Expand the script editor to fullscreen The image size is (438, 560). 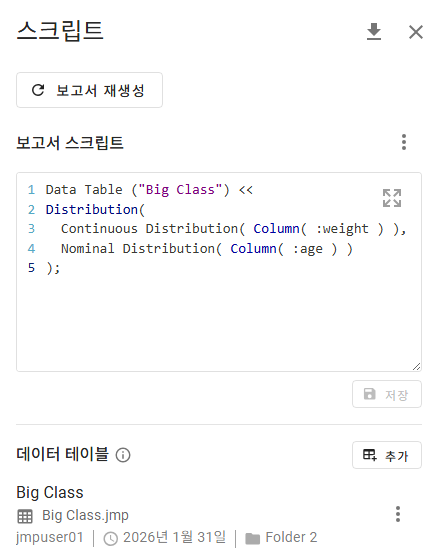click(392, 198)
